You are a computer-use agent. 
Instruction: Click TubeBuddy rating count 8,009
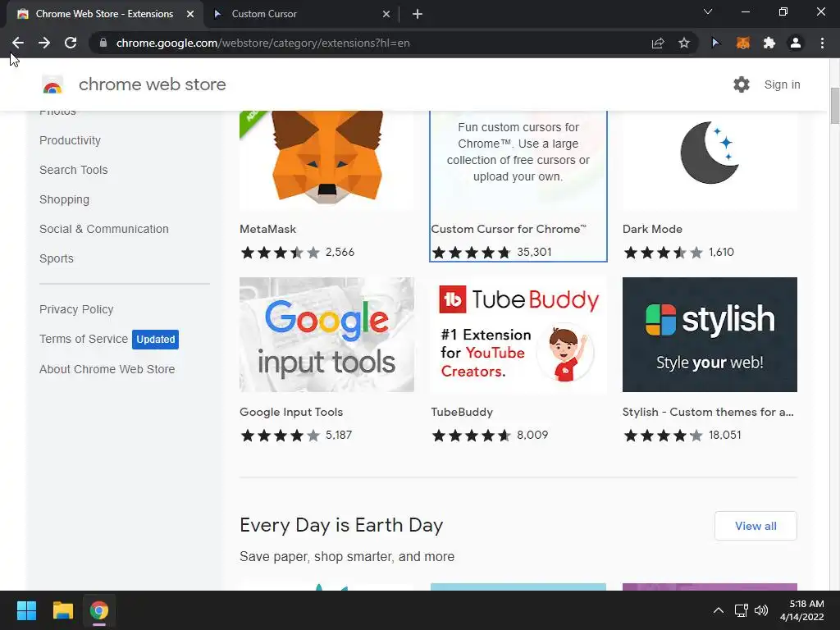click(532, 435)
